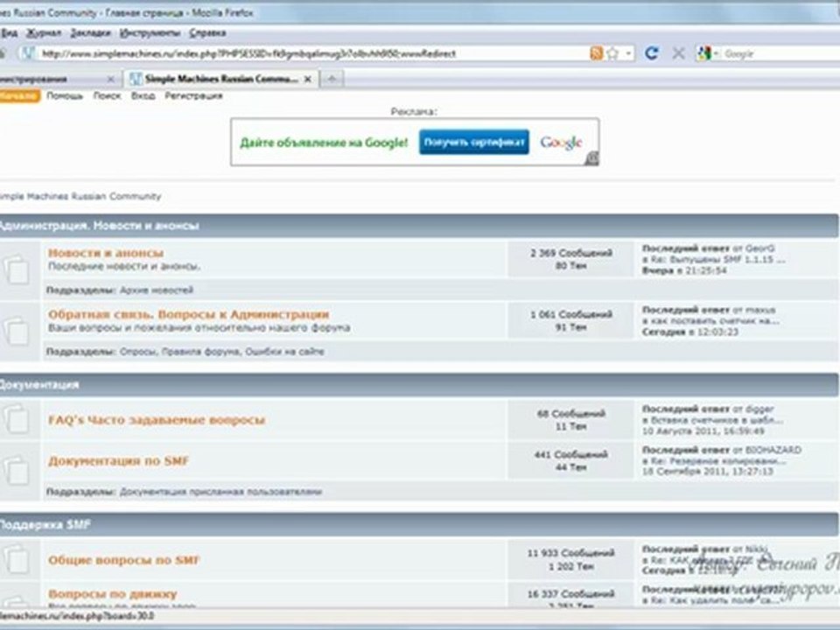Screen dimensions: 840x630
Task: Click the '1 061 Сообщений' stats text
Action: point(571,314)
